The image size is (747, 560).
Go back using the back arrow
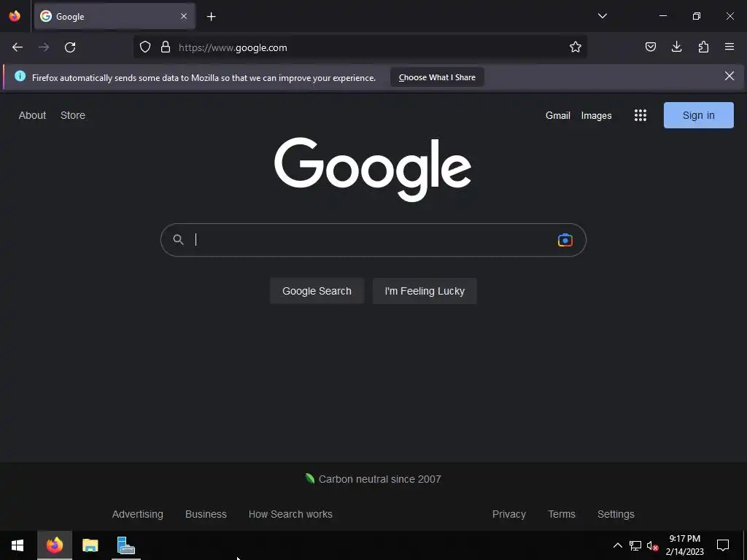(x=18, y=47)
